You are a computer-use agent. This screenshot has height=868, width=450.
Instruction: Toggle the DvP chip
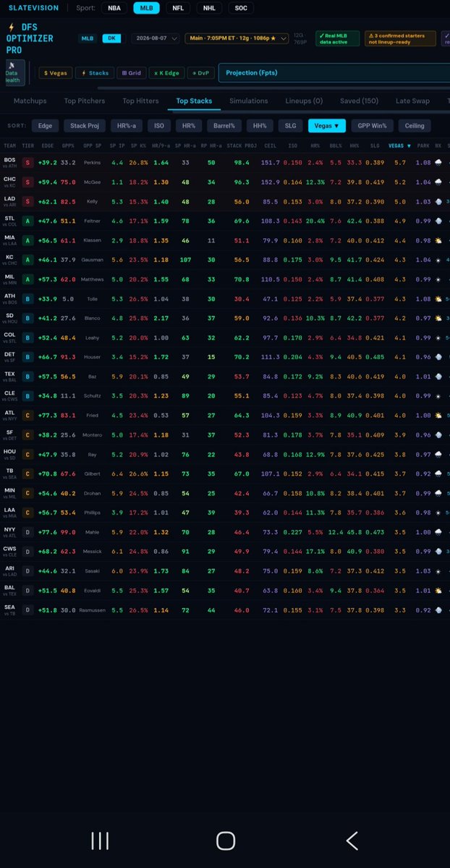click(x=201, y=73)
